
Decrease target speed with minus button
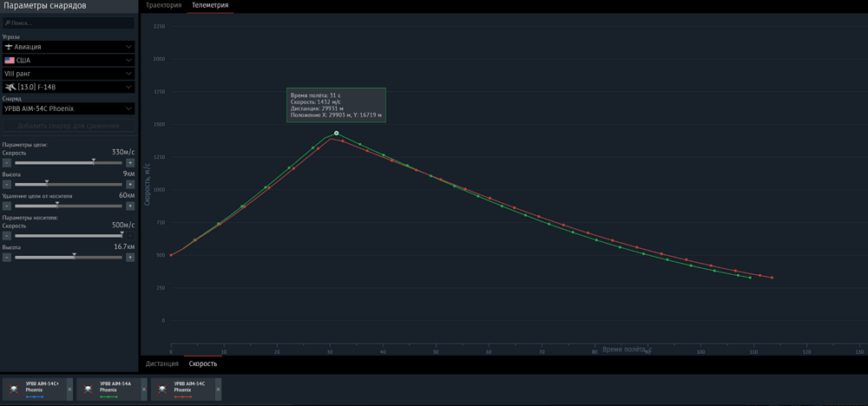[x=7, y=162]
